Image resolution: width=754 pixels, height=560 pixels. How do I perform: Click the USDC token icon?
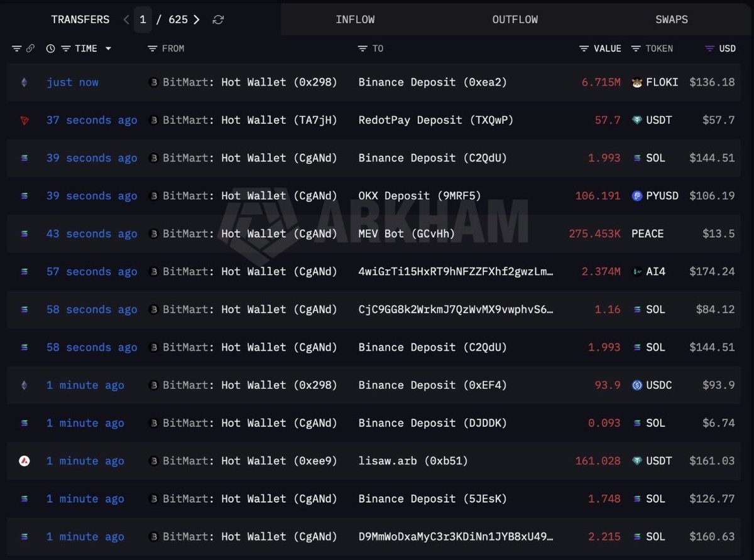click(637, 385)
